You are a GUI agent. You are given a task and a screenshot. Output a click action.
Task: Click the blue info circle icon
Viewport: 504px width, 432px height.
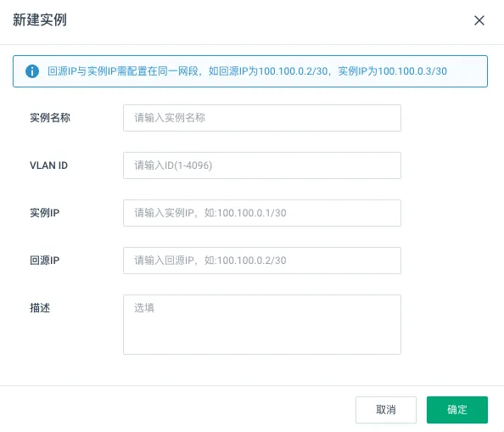coord(32,71)
